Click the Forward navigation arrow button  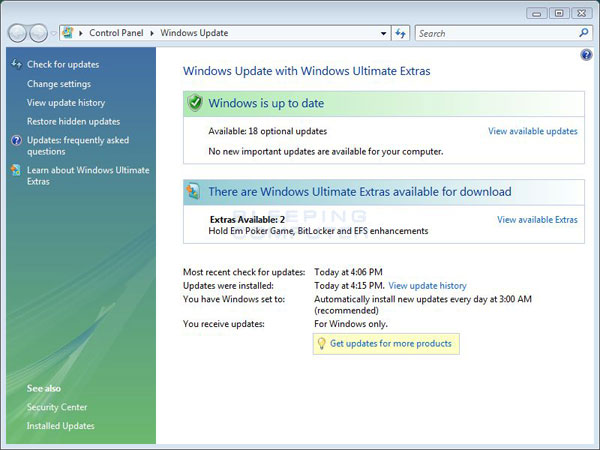coord(39,33)
